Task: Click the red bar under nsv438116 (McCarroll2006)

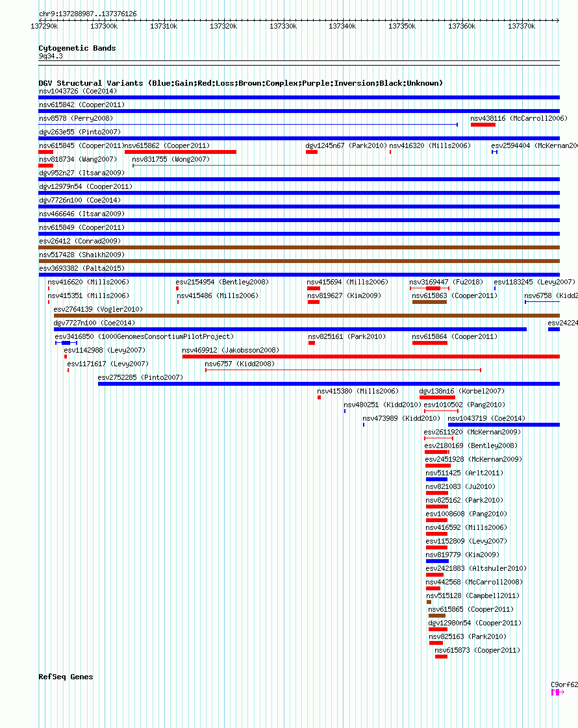Action: [x=483, y=125]
